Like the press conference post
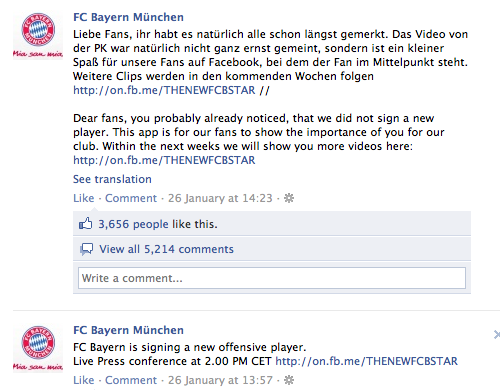The height and width of the screenshot is (390, 500). click(84, 380)
